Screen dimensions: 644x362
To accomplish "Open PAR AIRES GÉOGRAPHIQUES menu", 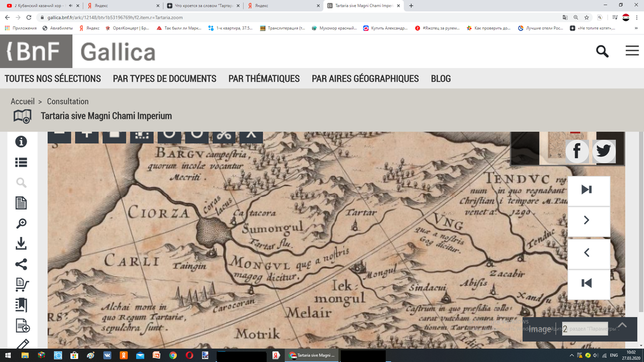I will point(365,78).
